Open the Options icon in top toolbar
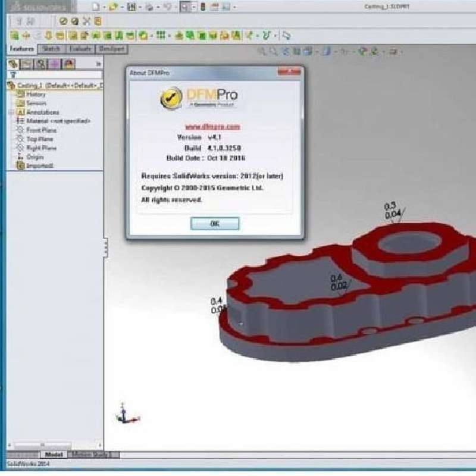This screenshot has width=476, height=476. tap(227, 7)
